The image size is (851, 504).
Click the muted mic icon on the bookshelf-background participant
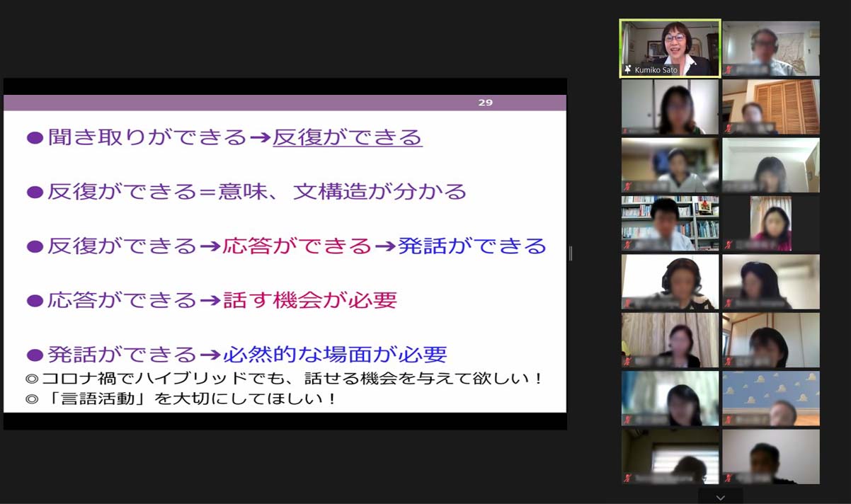point(628,244)
